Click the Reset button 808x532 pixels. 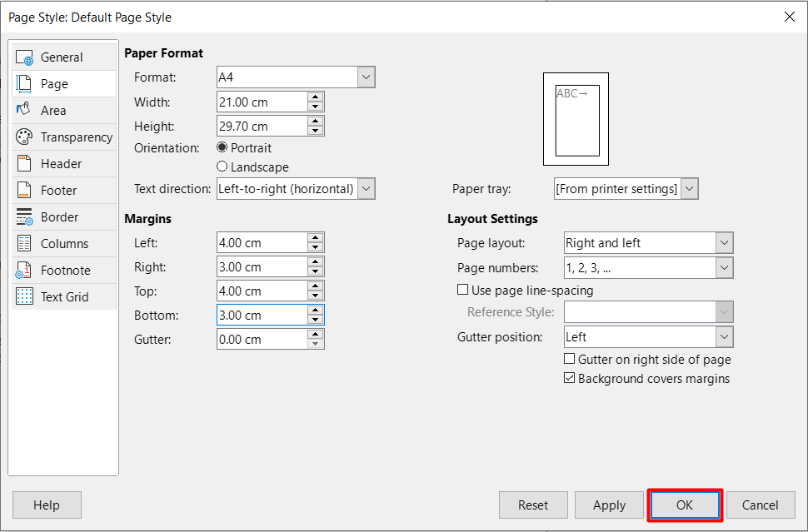[x=533, y=505]
